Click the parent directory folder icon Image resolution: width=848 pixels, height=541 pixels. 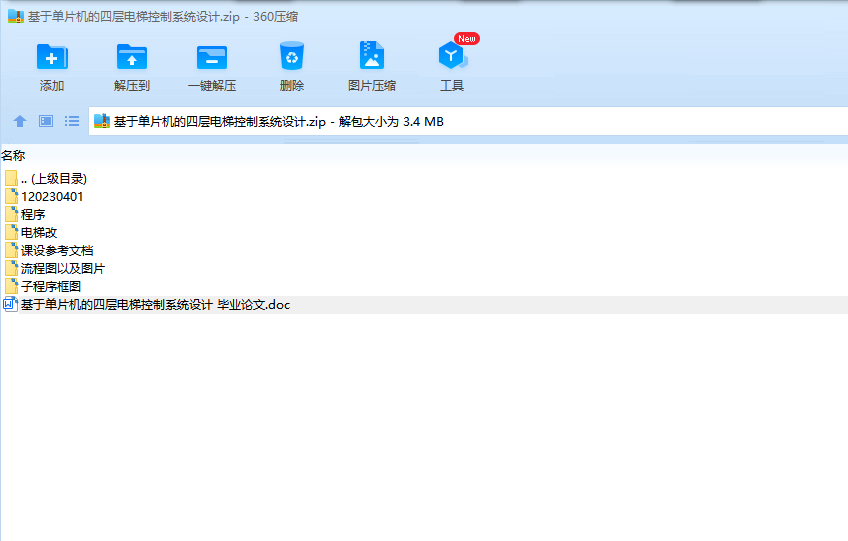point(11,178)
